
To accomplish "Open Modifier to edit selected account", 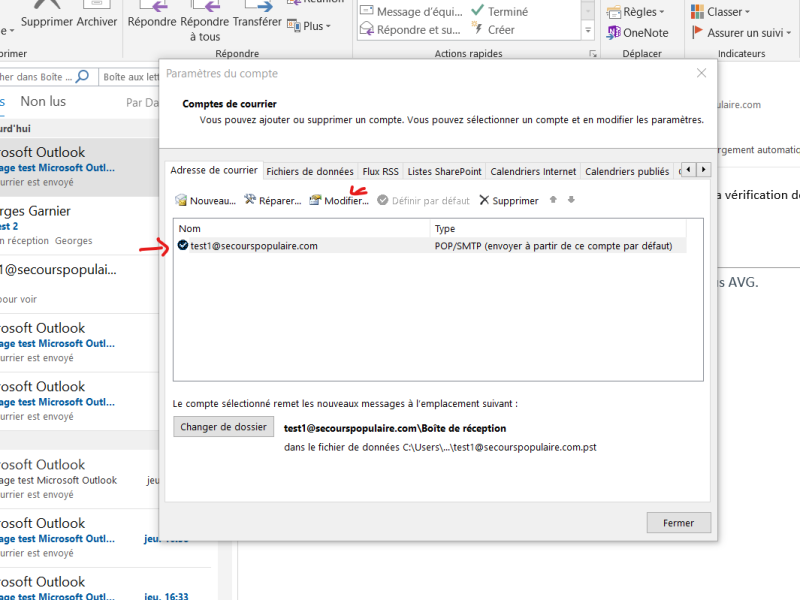I will coord(339,201).
